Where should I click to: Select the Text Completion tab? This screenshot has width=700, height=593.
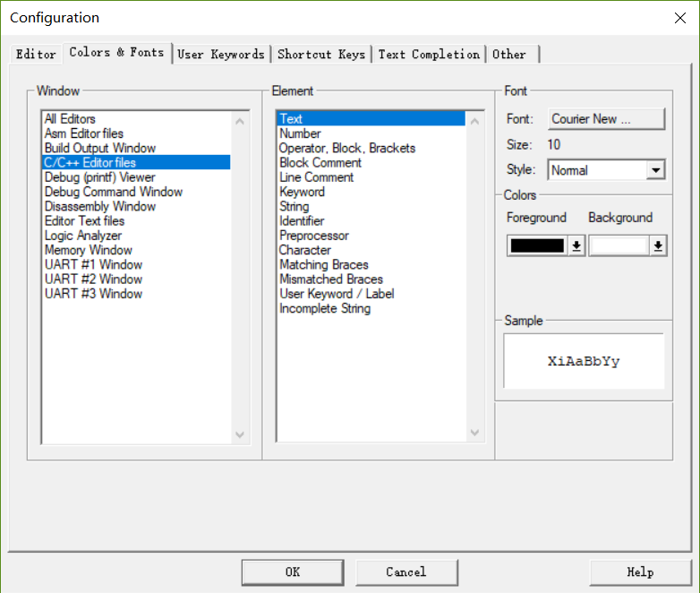pos(429,55)
